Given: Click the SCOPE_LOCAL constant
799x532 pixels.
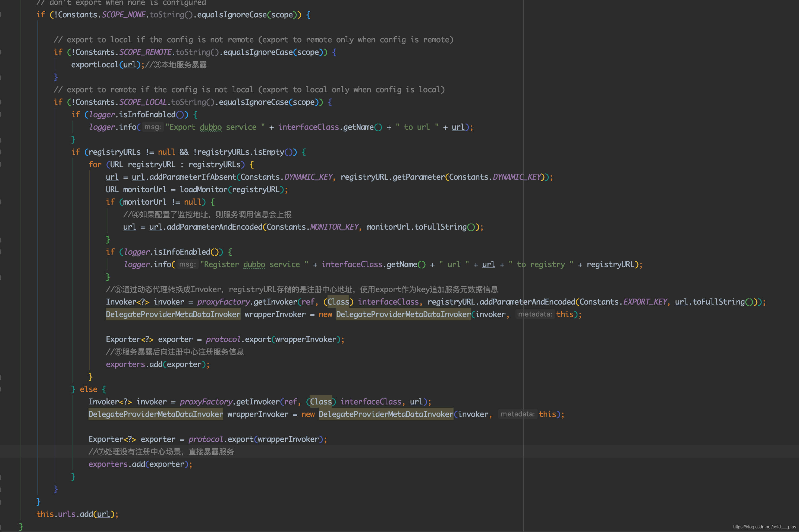Looking at the screenshot, I should coord(143,102).
